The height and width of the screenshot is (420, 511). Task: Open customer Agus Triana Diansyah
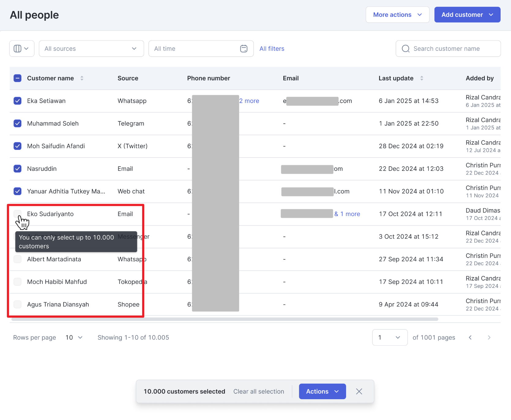[58, 304]
